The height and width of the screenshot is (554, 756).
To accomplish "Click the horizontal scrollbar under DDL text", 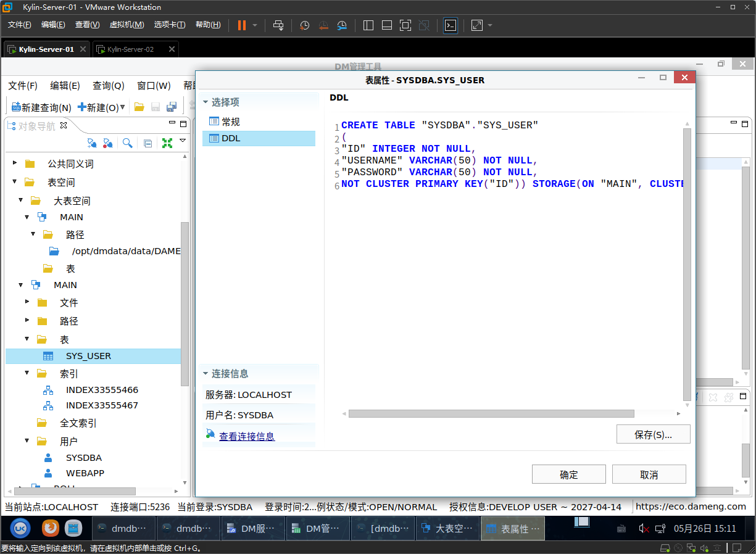I will point(491,414).
